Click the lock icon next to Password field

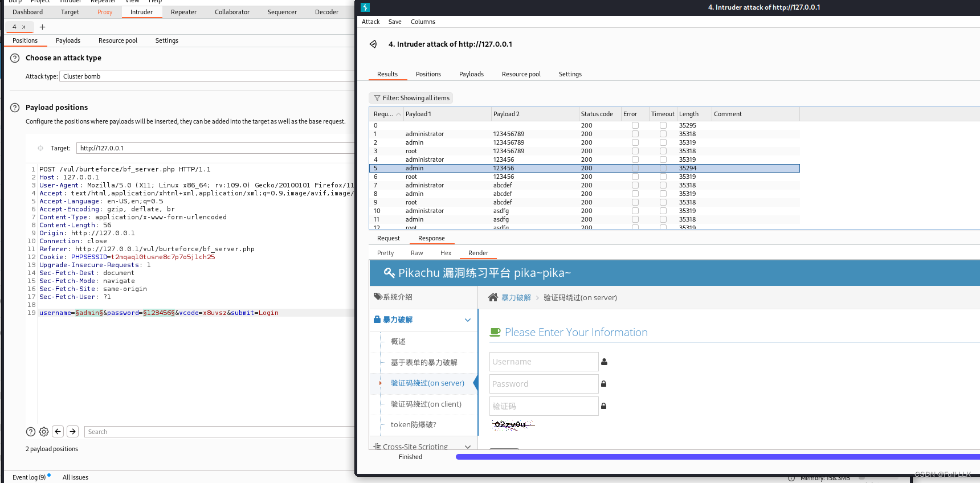[x=604, y=384]
